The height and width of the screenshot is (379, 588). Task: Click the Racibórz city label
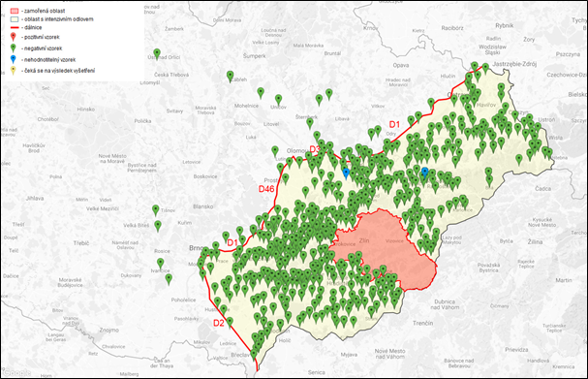point(452,28)
